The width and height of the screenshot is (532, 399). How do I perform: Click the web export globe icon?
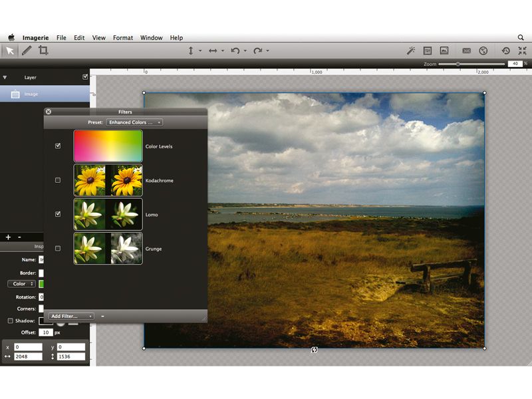click(483, 50)
